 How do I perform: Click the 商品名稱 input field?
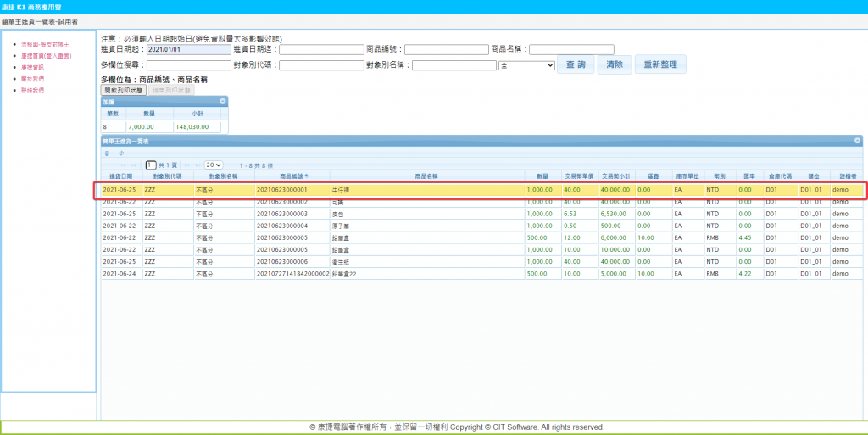tap(571, 50)
